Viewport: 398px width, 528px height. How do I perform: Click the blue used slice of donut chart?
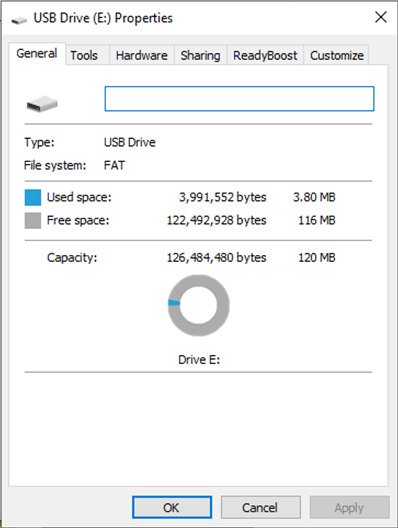(x=173, y=303)
